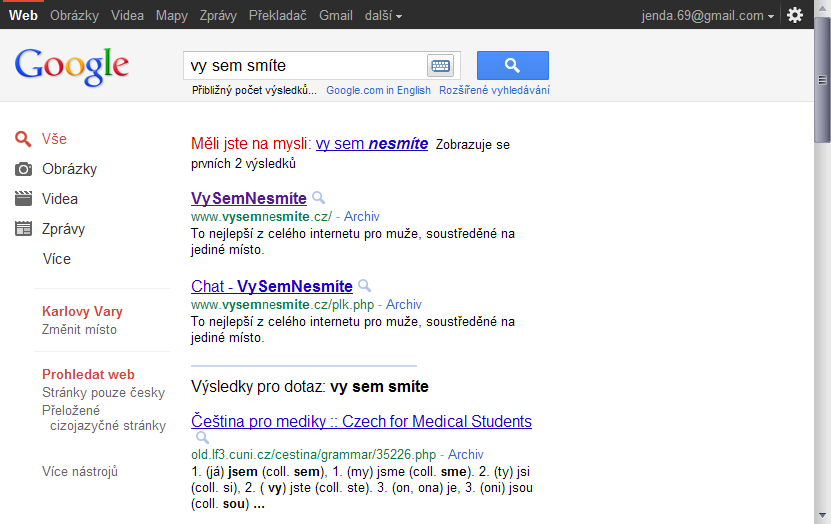The height and width of the screenshot is (524, 831).
Task: Follow the 'vy sem nesmíte' suggestion link
Action: click(372, 144)
